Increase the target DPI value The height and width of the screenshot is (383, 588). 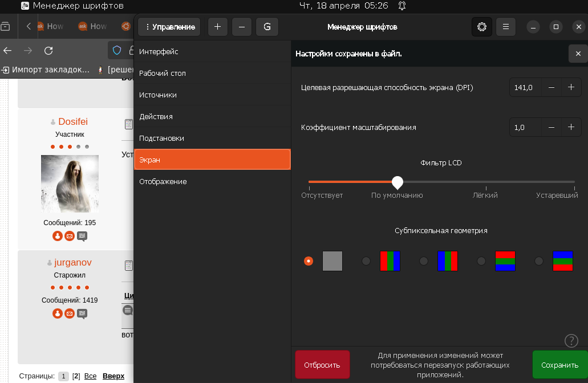(571, 87)
